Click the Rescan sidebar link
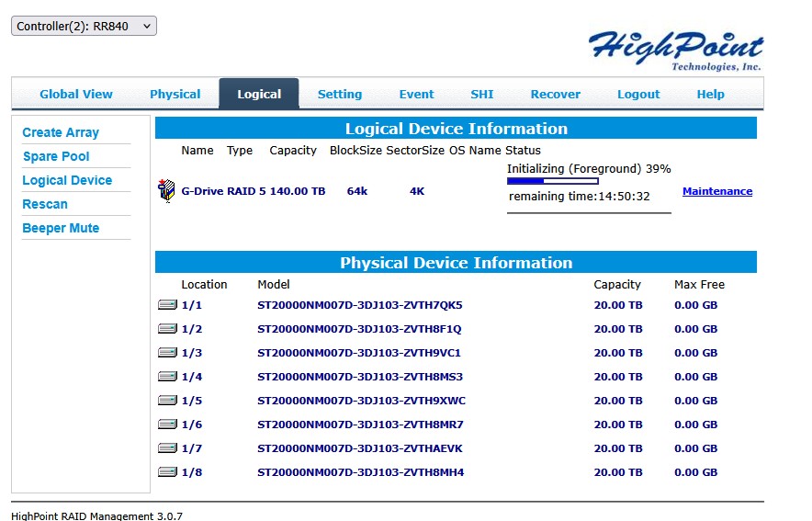The width and height of the screenshot is (812, 521). 45,204
